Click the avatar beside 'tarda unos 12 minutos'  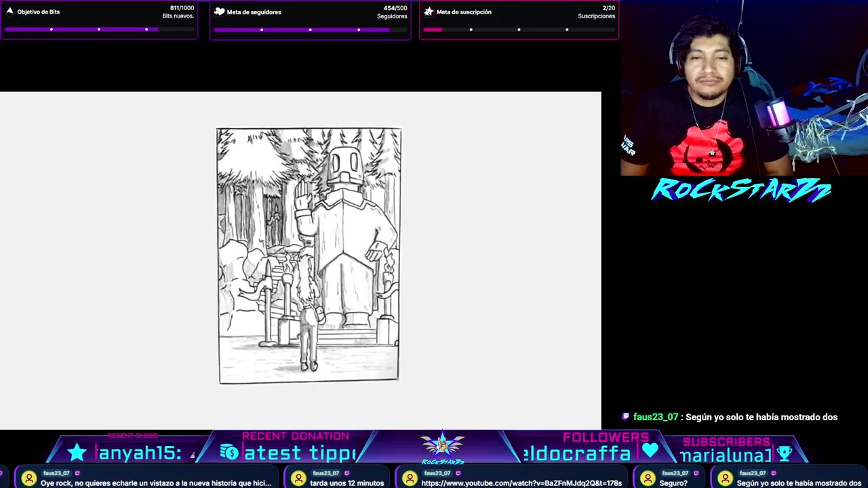tap(298, 479)
